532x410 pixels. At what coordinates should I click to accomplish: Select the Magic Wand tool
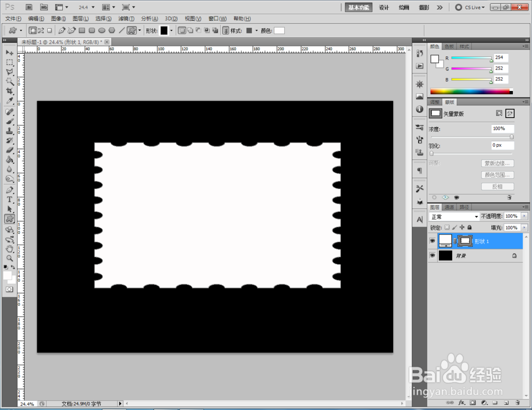(x=10, y=81)
